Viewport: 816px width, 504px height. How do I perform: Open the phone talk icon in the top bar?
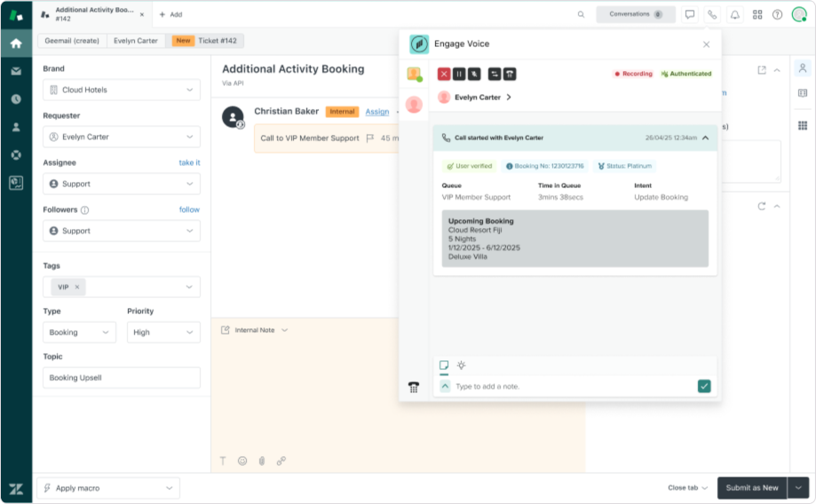point(712,14)
